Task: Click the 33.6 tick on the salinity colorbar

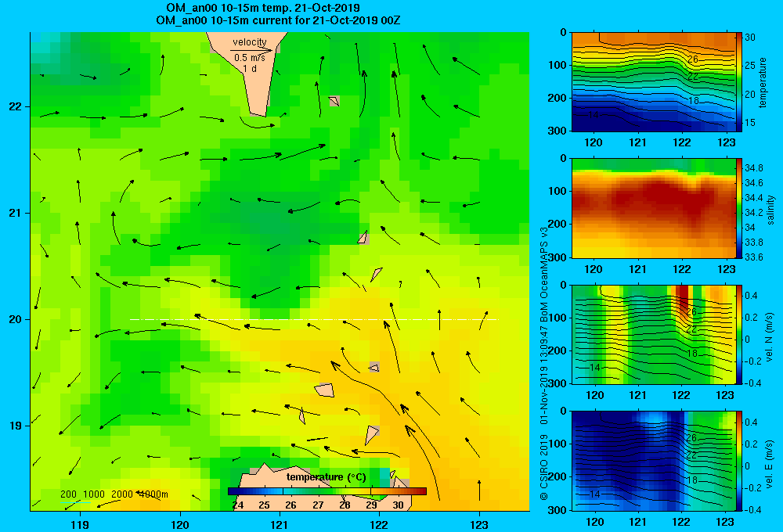Action: tap(753, 257)
